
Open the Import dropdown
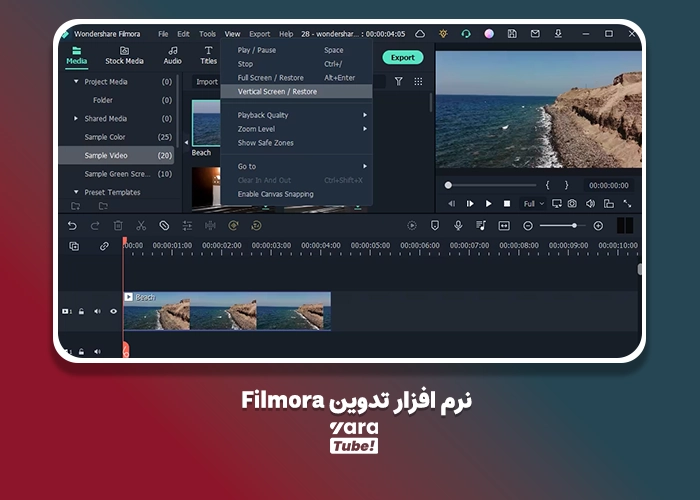[x=207, y=82]
